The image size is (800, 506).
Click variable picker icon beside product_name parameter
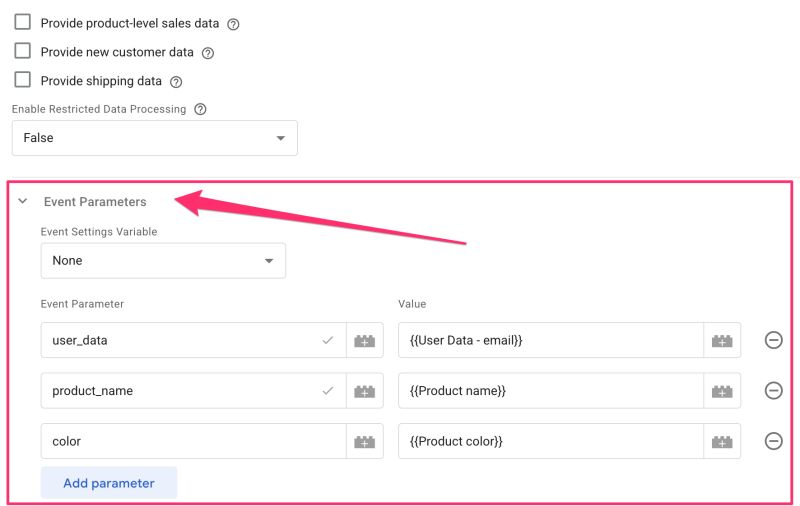coord(365,391)
